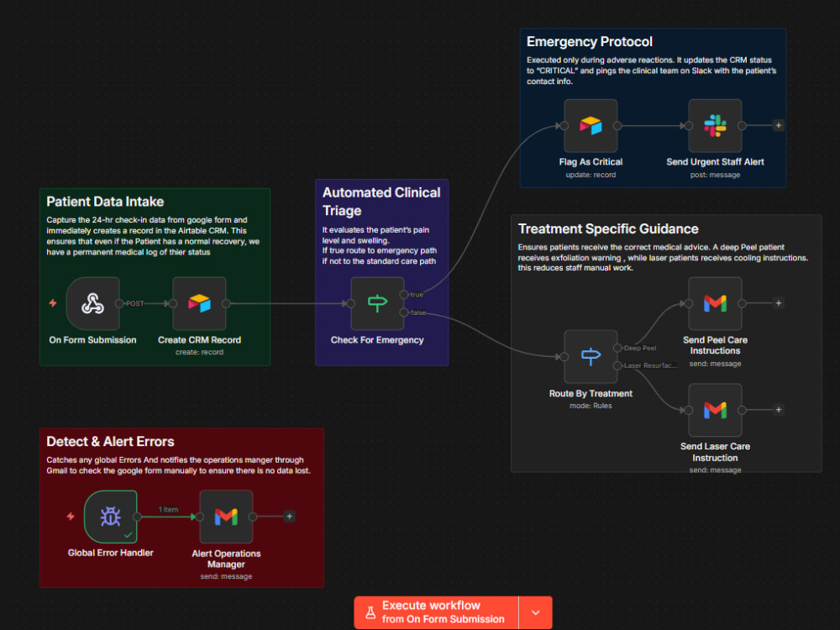Open the On Form Submission webhook node
840x630 pixels.
92,303
